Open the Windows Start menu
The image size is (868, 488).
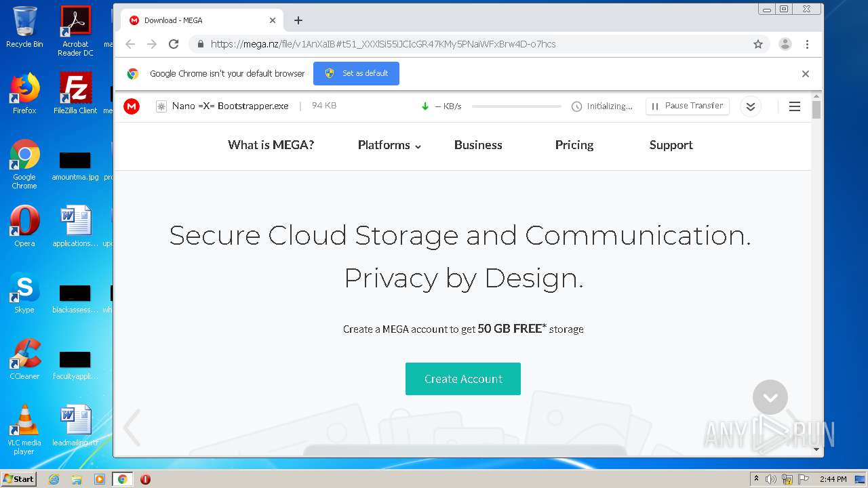tap(18, 479)
